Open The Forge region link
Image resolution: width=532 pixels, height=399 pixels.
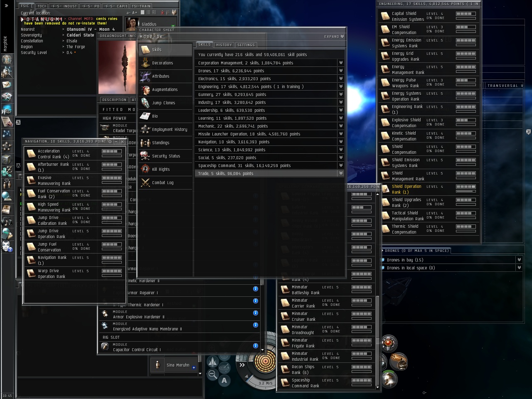(x=76, y=47)
